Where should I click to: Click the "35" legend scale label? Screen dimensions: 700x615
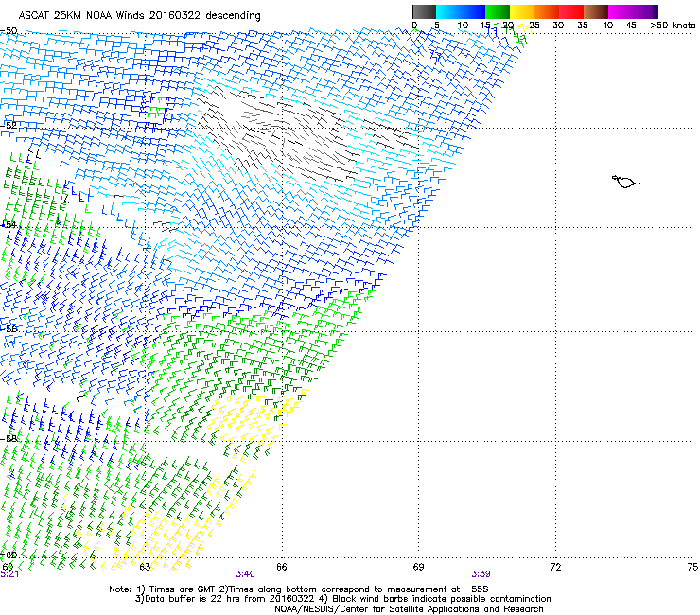pyautogui.click(x=583, y=25)
